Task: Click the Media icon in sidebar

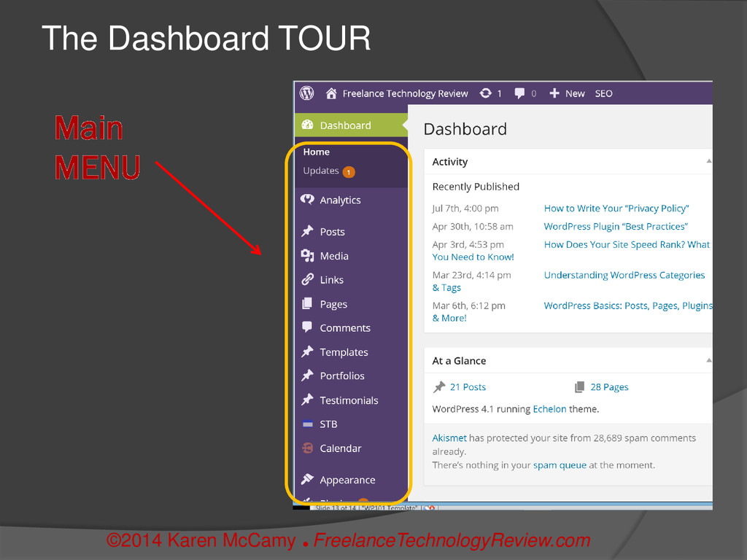Action: [307, 256]
